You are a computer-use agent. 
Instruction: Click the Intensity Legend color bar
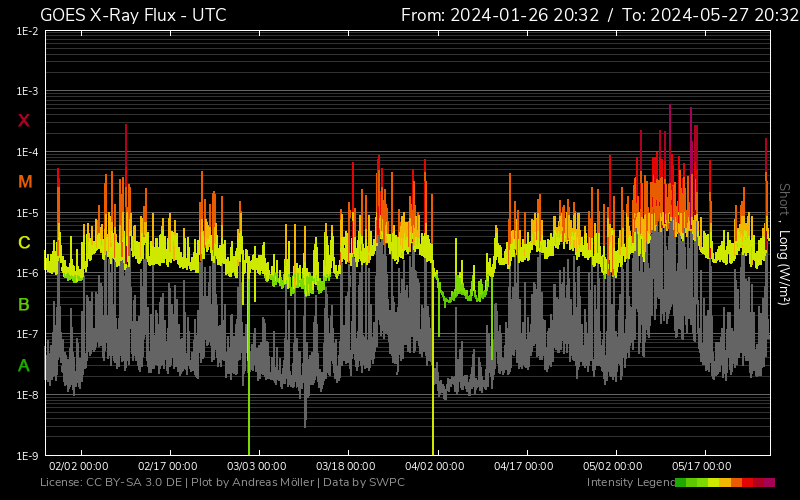point(724,483)
